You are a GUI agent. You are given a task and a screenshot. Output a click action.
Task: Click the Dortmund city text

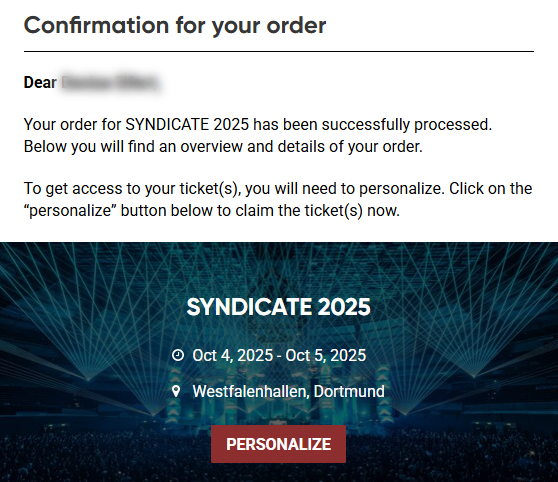click(349, 391)
